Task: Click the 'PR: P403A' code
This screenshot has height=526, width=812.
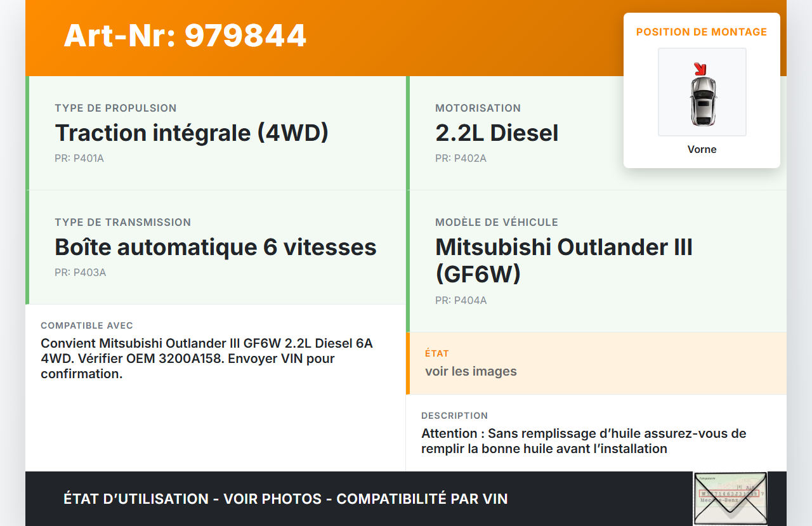Action: tap(80, 272)
